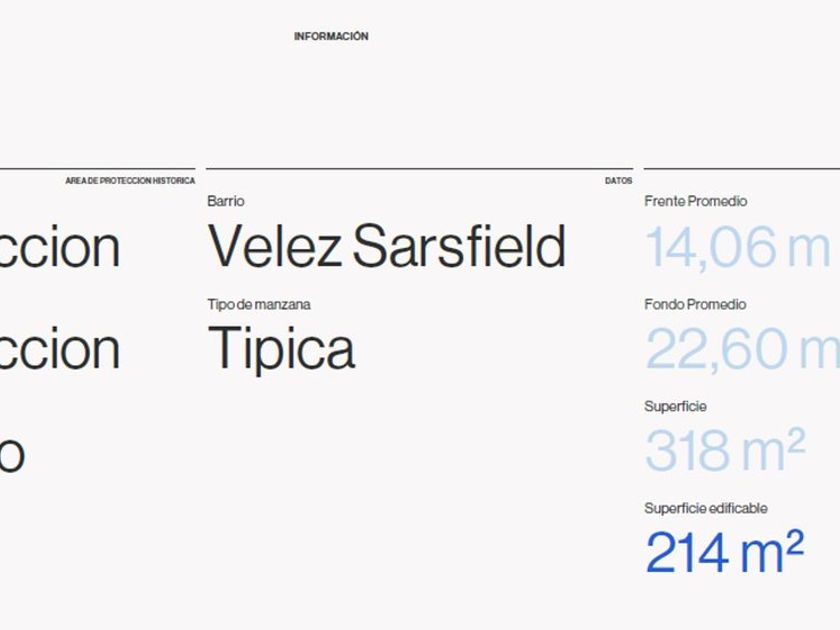Select the 14,06 m frontage value

coord(737,247)
